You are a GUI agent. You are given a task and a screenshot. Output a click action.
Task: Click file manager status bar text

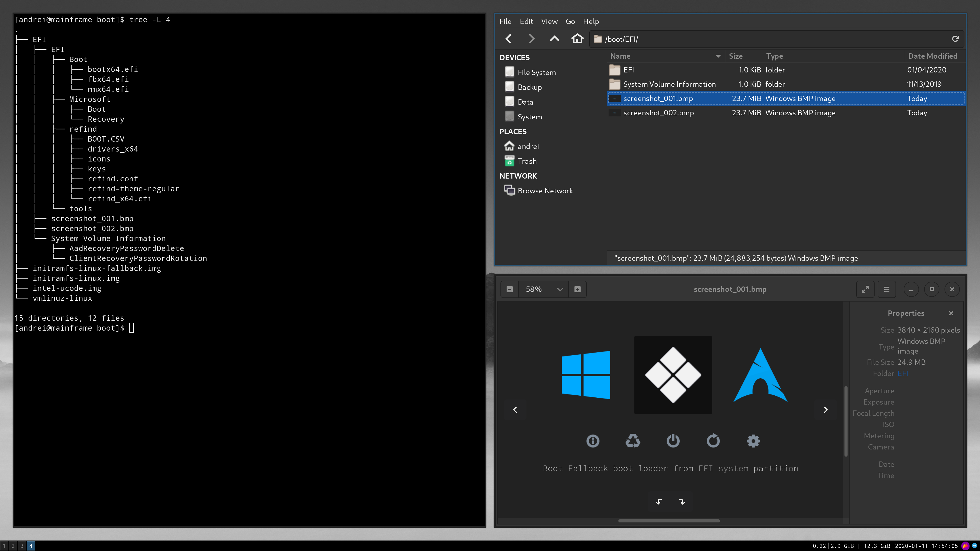click(x=736, y=258)
